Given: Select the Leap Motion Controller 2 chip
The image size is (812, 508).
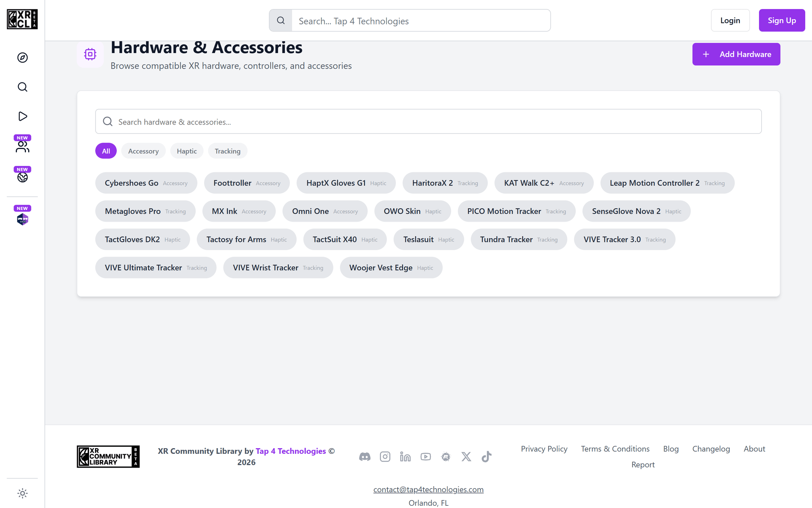Looking at the screenshot, I should [x=667, y=183].
